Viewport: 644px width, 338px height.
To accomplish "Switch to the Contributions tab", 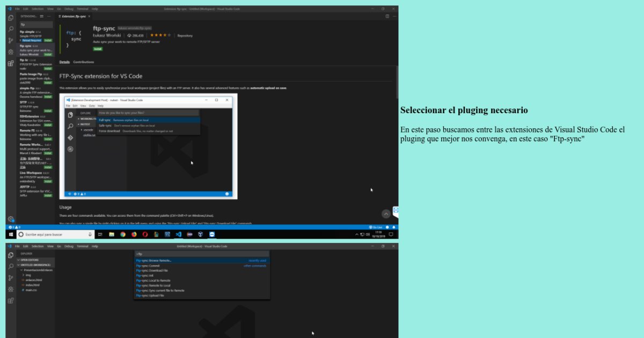I will point(84,62).
